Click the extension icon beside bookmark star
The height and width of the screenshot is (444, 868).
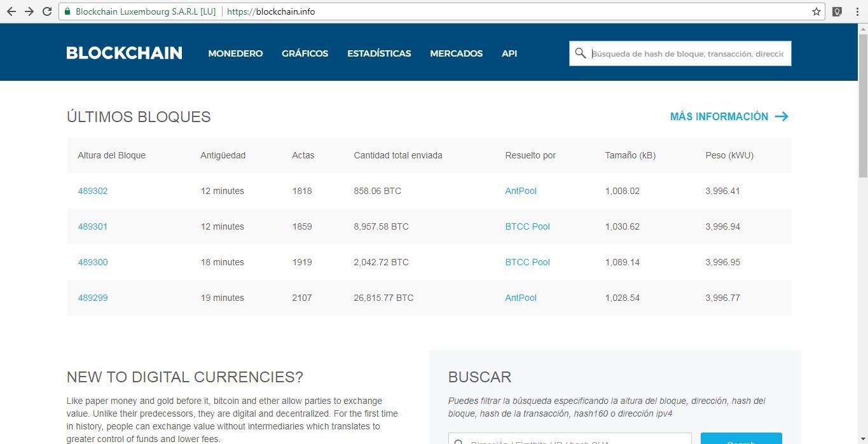837,11
